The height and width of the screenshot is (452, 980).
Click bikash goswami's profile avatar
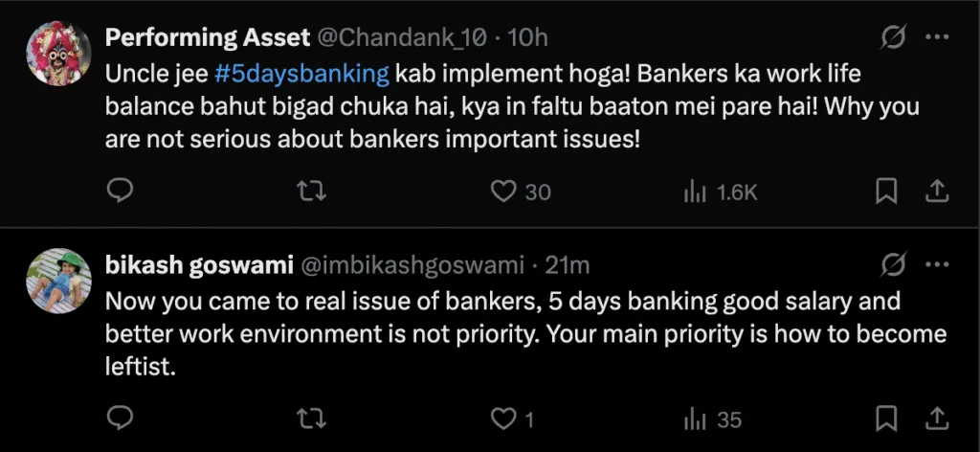pos(59,281)
